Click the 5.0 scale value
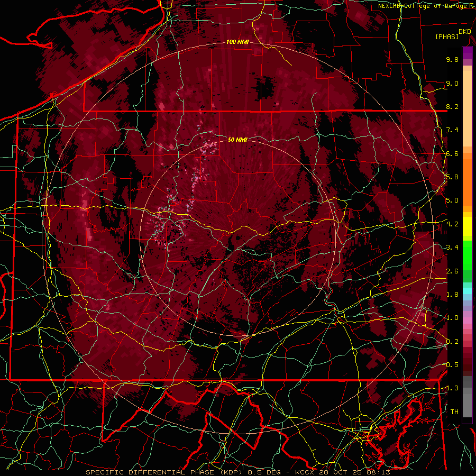Viewport: 476px width, 476px height. [452, 200]
